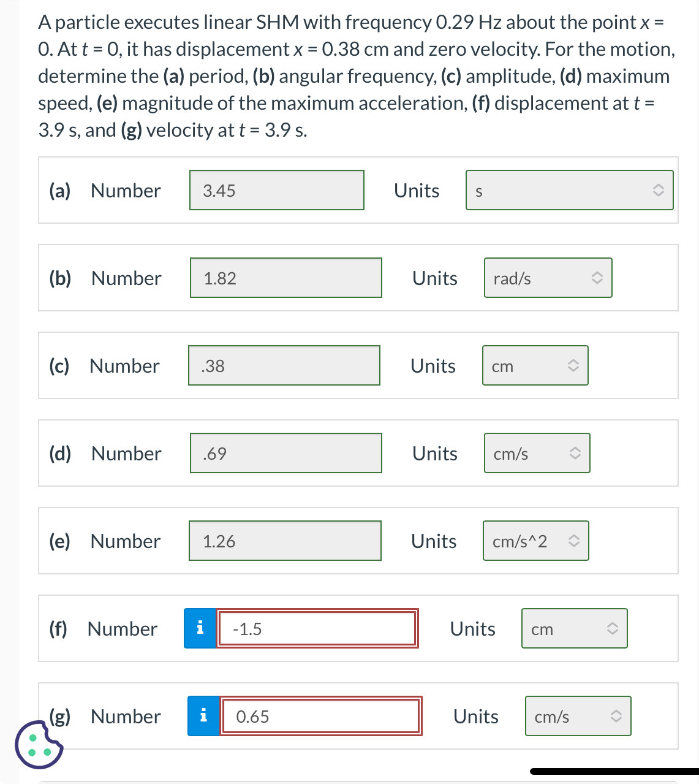Click the info icon beside answer (f)
This screenshot has width=699, height=784.
pyautogui.click(x=200, y=628)
